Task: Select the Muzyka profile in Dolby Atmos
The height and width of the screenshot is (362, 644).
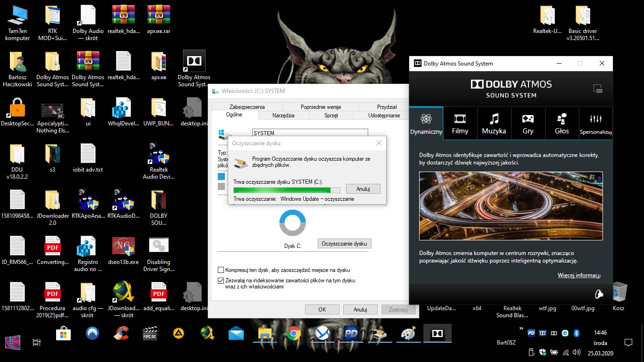Action: click(x=494, y=123)
